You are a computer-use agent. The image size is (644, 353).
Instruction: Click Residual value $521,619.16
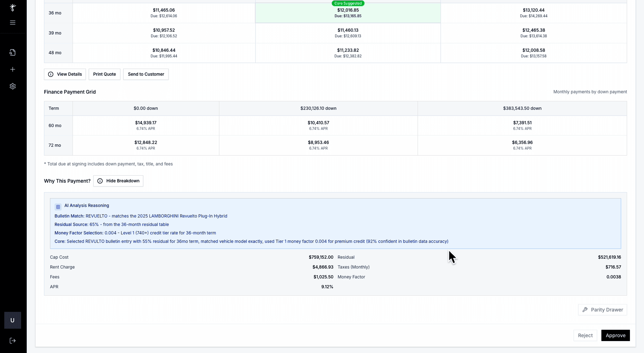(x=609, y=257)
